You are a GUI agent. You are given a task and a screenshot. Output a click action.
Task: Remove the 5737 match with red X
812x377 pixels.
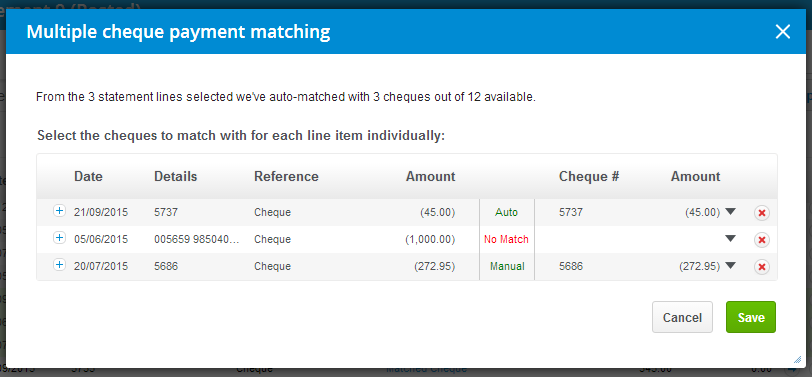point(762,213)
